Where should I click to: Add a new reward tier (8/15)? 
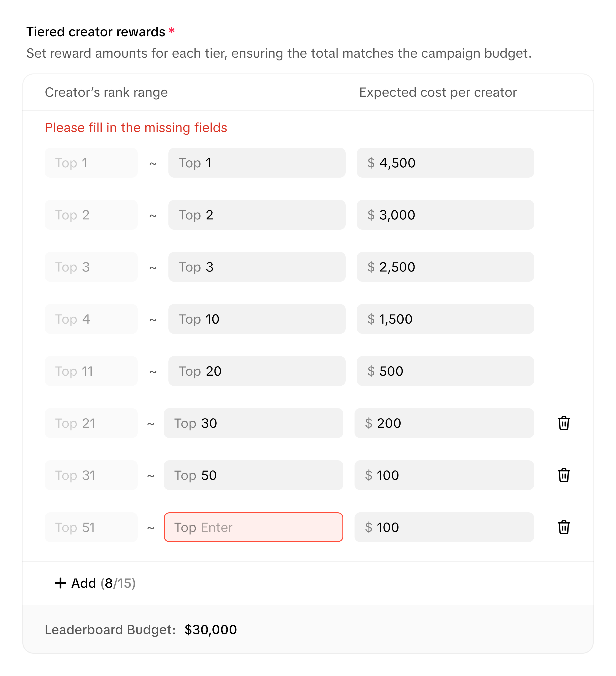pyautogui.click(x=95, y=583)
